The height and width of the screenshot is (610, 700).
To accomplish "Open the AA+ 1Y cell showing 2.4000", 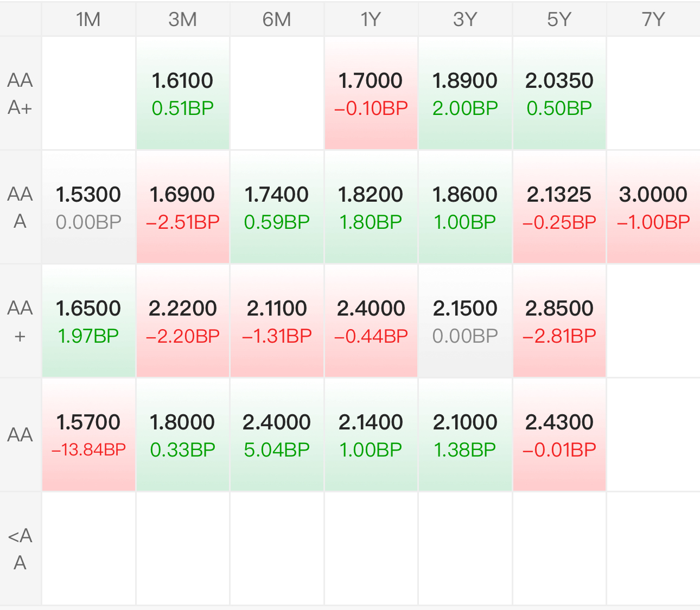I will click(x=371, y=321).
